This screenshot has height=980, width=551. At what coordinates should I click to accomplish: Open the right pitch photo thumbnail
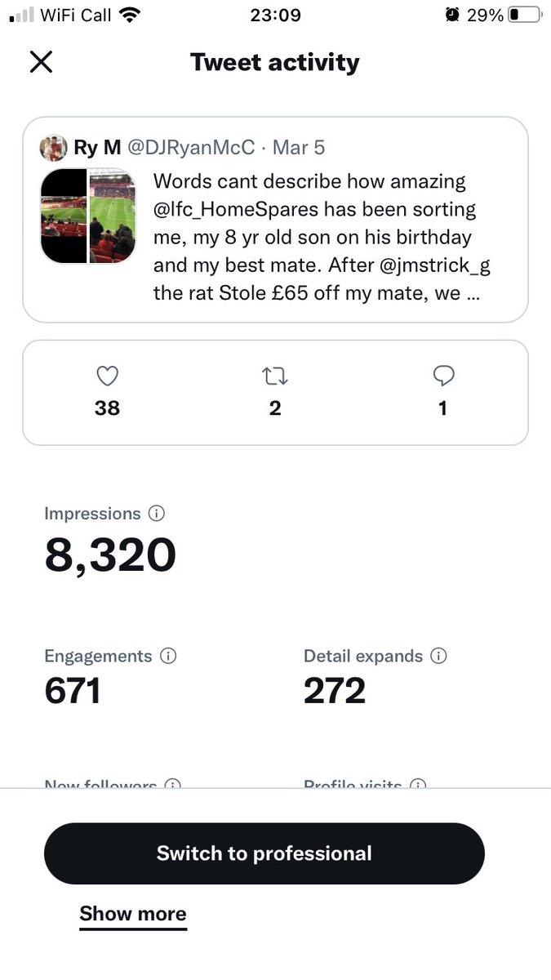coord(112,216)
